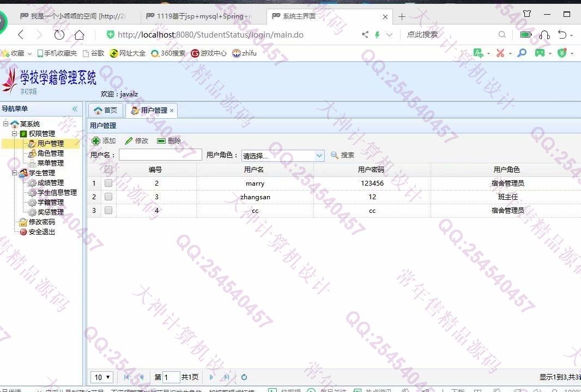This screenshot has width=581, height=392.
Task: Click the green shield wallet icon
Action: tap(562, 53)
